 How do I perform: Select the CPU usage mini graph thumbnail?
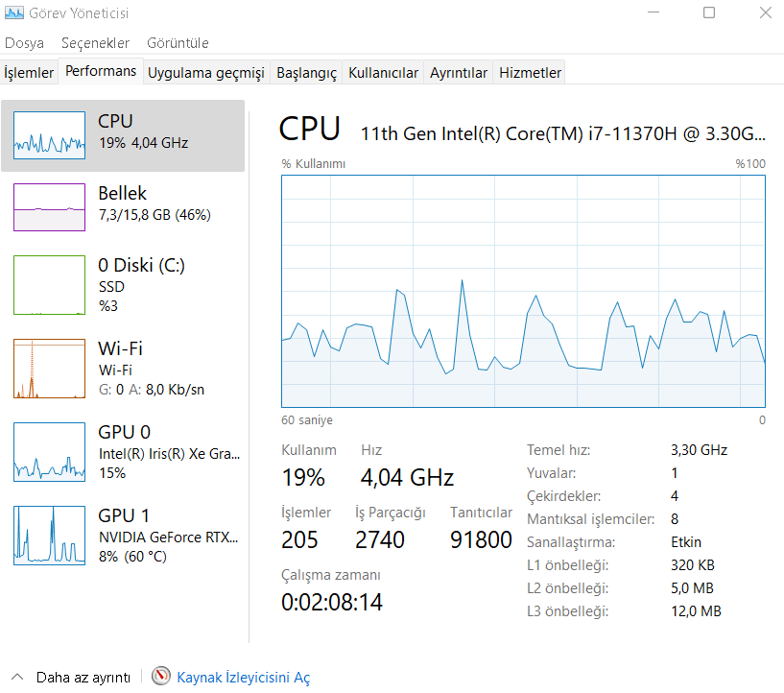(x=49, y=135)
